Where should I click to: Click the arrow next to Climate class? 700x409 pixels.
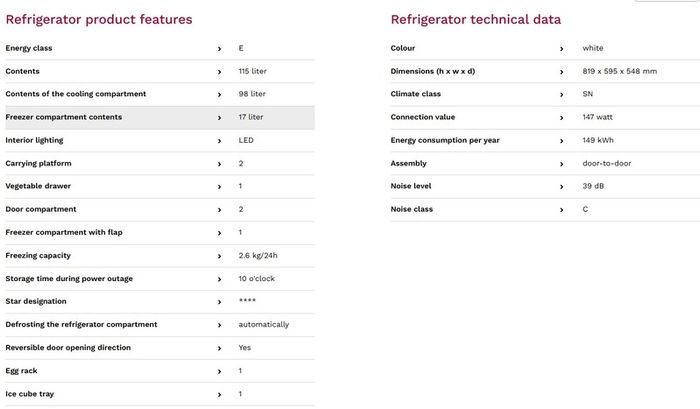562,95
